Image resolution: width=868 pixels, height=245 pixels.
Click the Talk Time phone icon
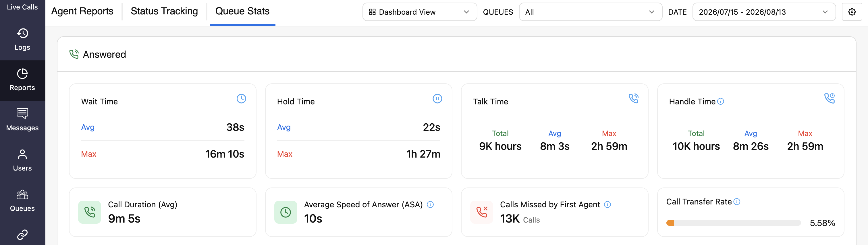point(633,98)
